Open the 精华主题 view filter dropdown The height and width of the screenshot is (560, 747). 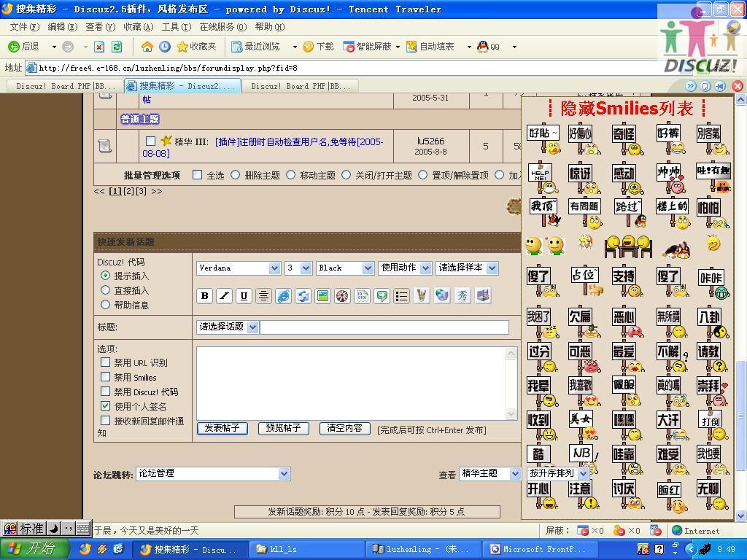point(489,474)
